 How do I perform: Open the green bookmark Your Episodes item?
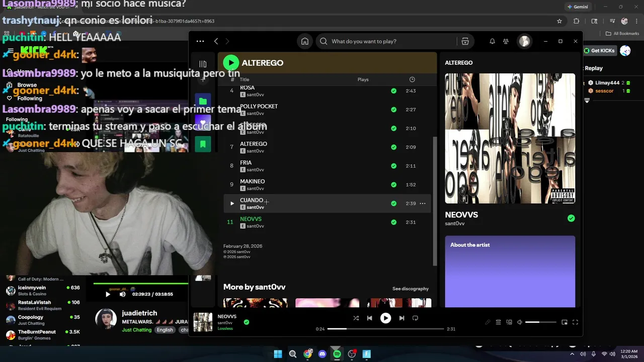203,144
